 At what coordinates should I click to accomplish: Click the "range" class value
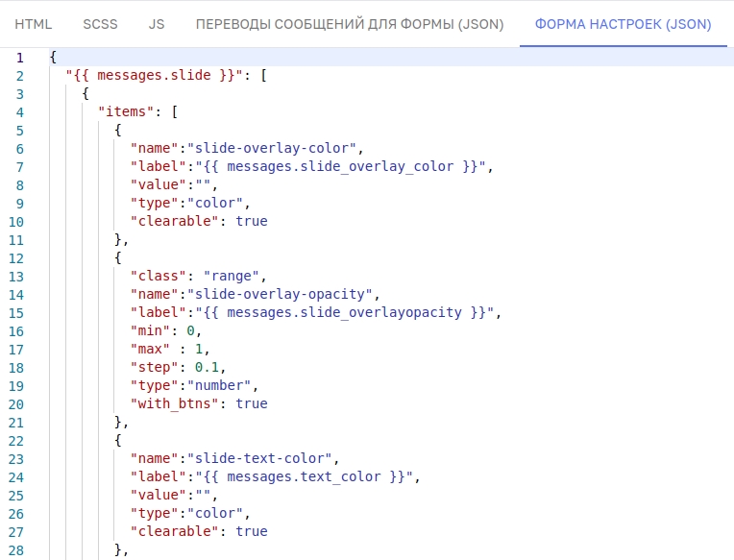[232, 276]
